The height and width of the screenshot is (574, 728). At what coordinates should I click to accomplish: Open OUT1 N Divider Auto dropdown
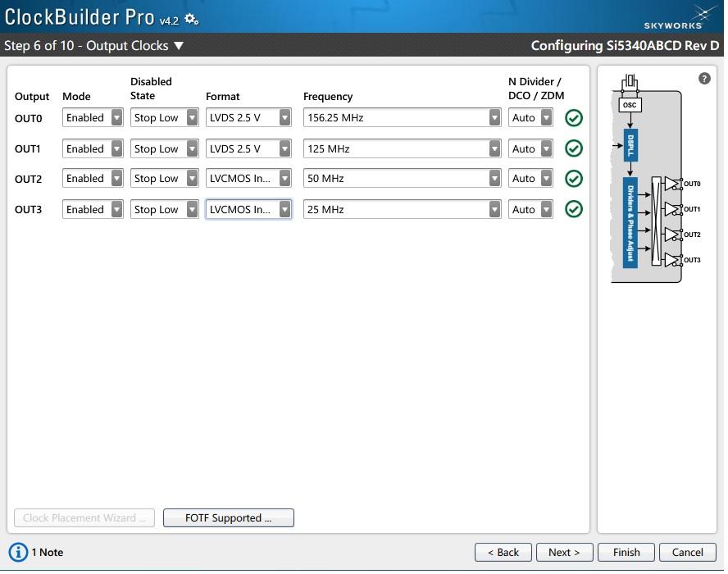point(530,148)
